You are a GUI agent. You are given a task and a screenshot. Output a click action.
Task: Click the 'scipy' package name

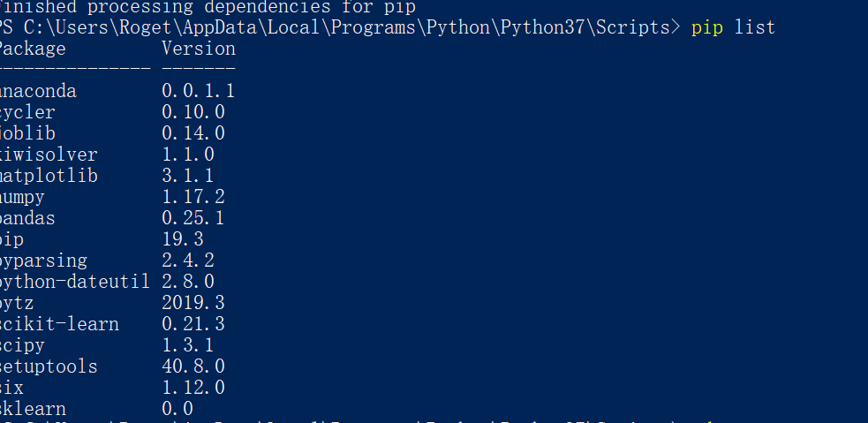(22, 346)
